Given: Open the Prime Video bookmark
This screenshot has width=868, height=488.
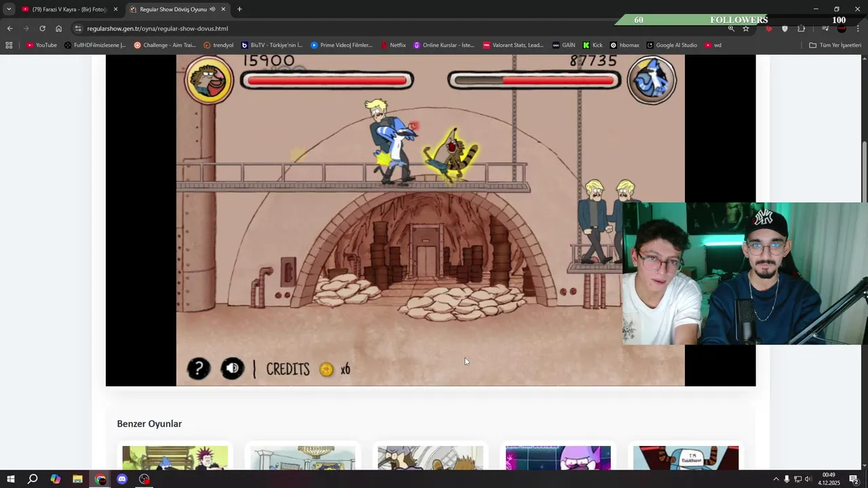Looking at the screenshot, I should [x=342, y=45].
